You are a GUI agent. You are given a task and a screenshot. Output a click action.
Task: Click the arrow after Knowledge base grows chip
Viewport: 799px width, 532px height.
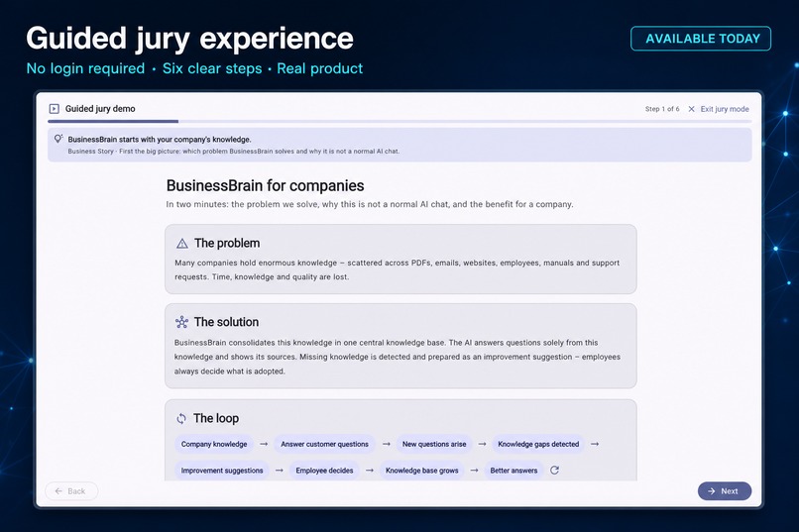tap(475, 471)
